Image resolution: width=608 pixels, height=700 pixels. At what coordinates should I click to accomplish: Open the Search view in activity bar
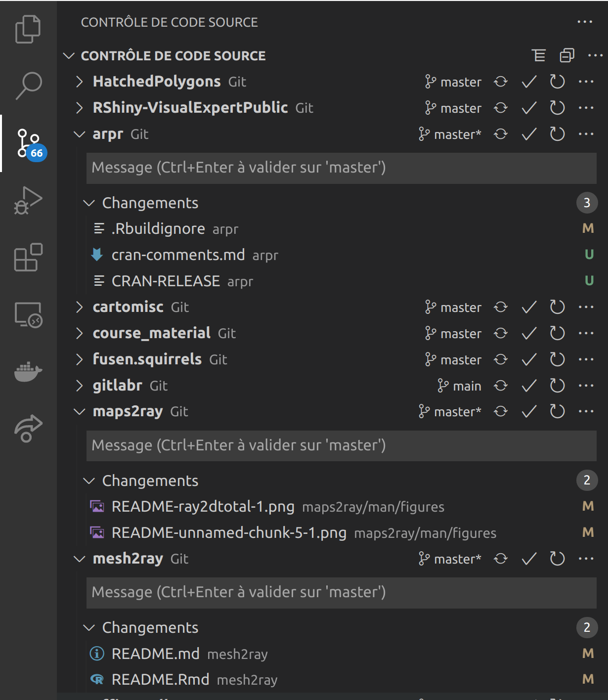point(28,86)
